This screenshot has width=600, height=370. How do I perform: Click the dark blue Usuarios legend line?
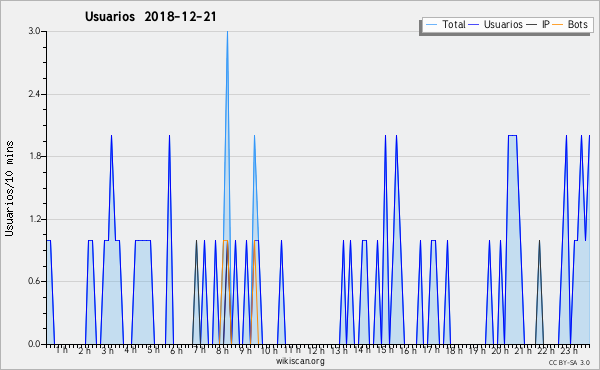pyautogui.click(x=474, y=25)
